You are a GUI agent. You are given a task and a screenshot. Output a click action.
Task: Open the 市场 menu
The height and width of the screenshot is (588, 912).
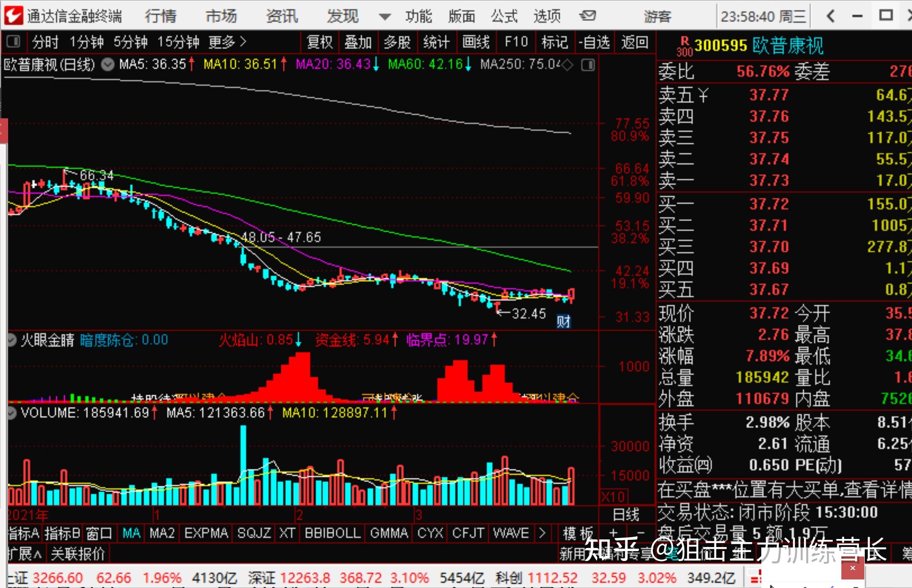(221, 16)
